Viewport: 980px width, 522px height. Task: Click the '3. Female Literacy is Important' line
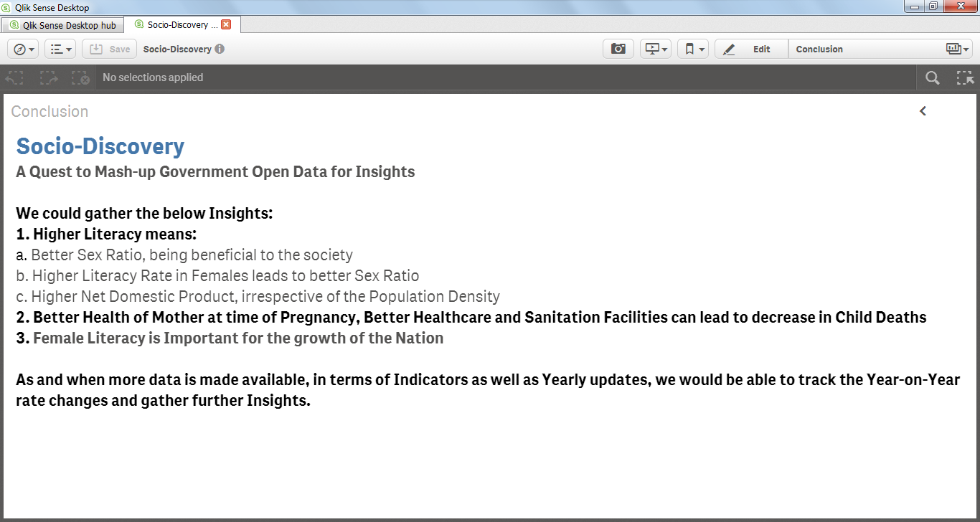point(230,338)
